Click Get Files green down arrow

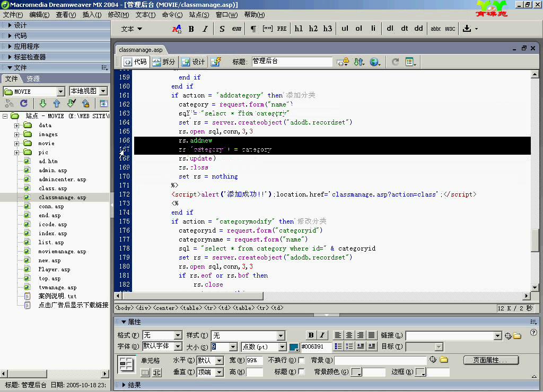coord(43,103)
